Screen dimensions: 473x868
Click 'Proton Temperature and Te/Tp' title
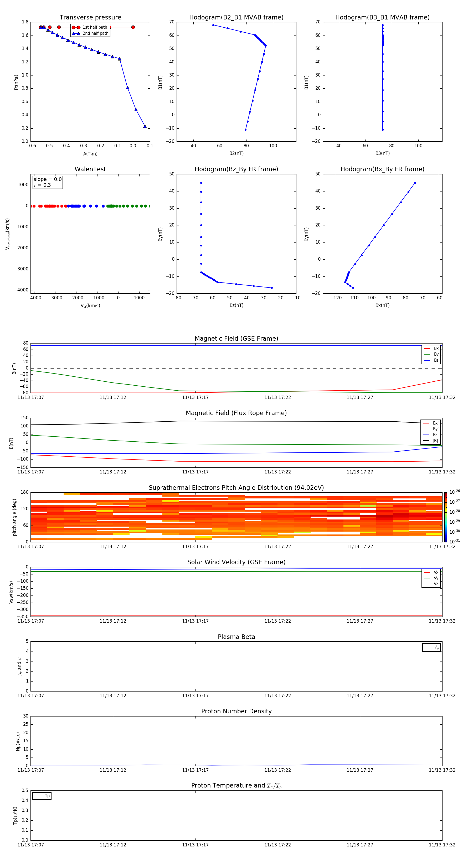click(x=236, y=786)
